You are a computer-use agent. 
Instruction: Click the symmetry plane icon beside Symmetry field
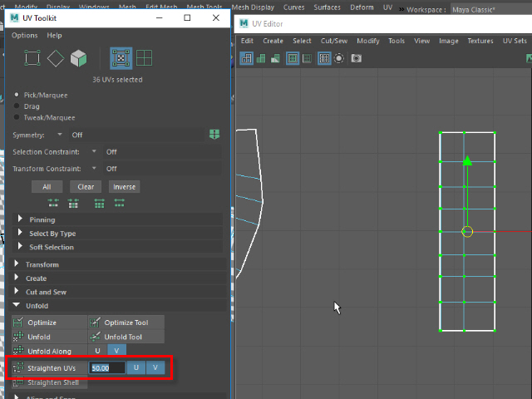(x=214, y=135)
